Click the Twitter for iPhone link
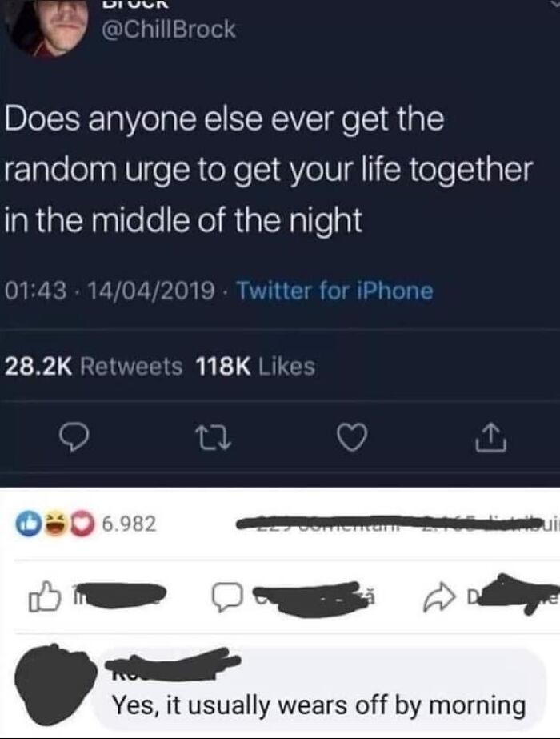This screenshot has height=739, width=560. (334, 291)
